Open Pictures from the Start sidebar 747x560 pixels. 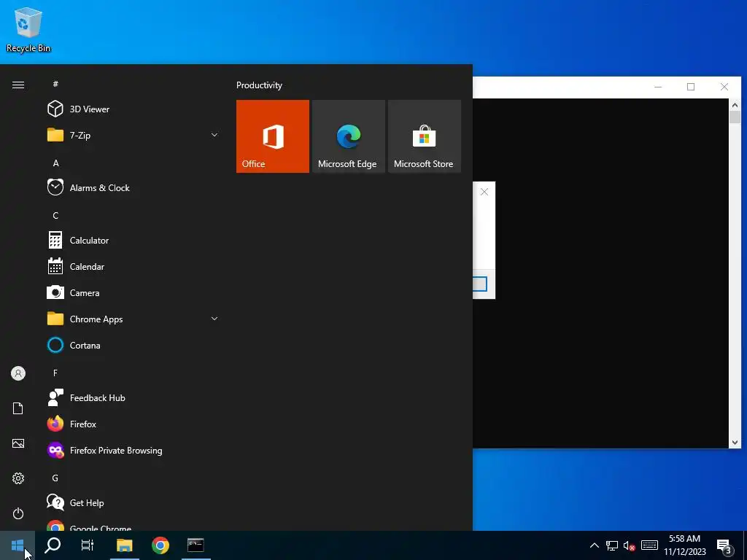coord(18,443)
